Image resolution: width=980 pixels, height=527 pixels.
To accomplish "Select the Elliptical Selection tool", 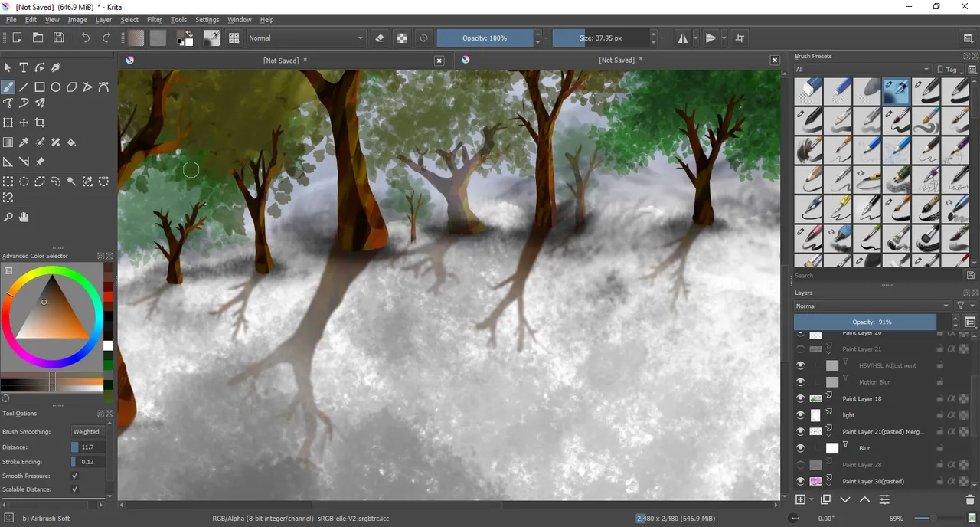I will coord(24,182).
